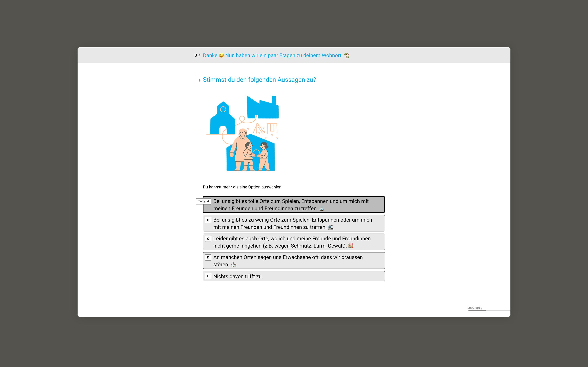
Task: Click question header Stimmst du den folgenden
Action: click(x=260, y=79)
